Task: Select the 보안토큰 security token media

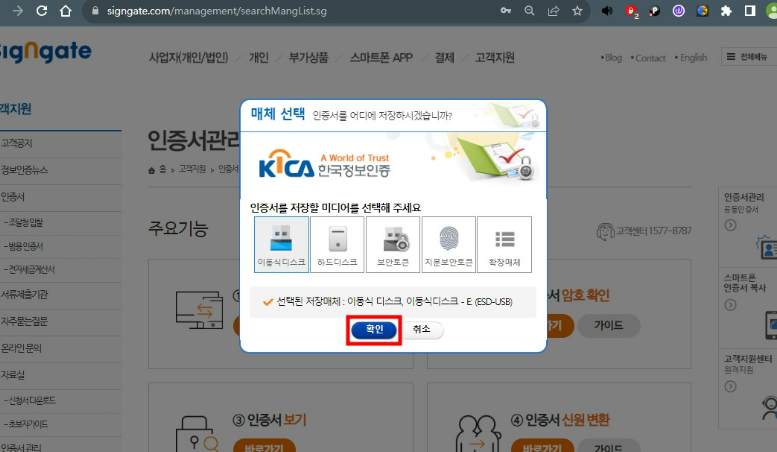Action: click(393, 244)
